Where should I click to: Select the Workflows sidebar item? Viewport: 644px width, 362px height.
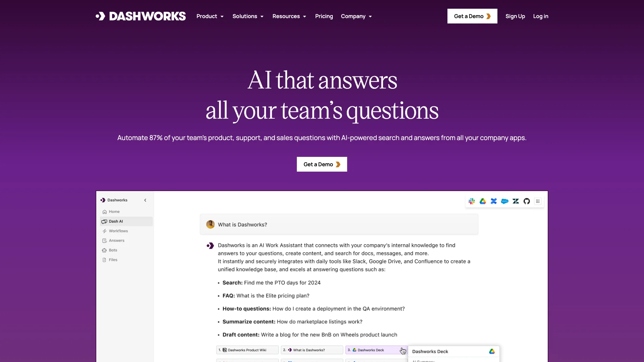pyautogui.click(x=118, y=231)
